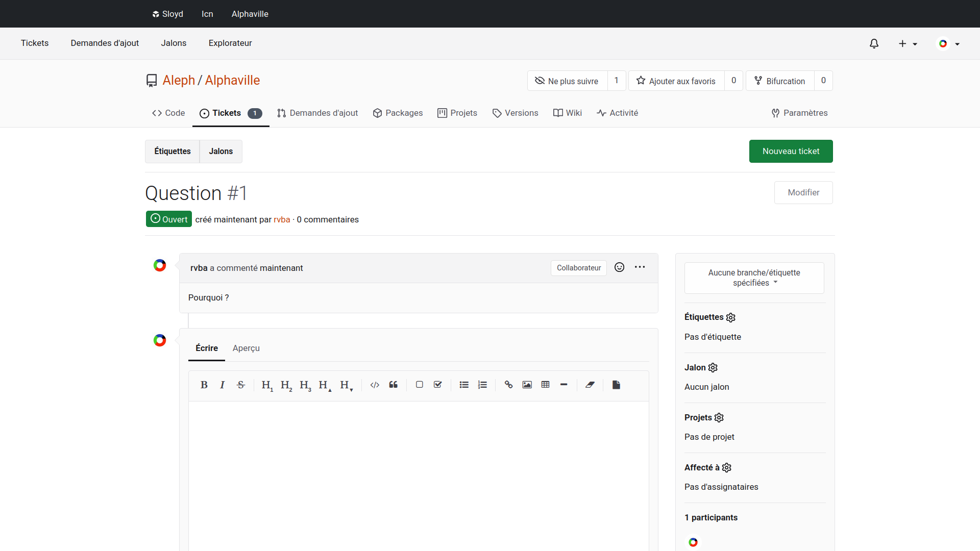Add emoji reaction to rvba's comment
The width and height of the screenshot is (980, 551).
point(619,267)
